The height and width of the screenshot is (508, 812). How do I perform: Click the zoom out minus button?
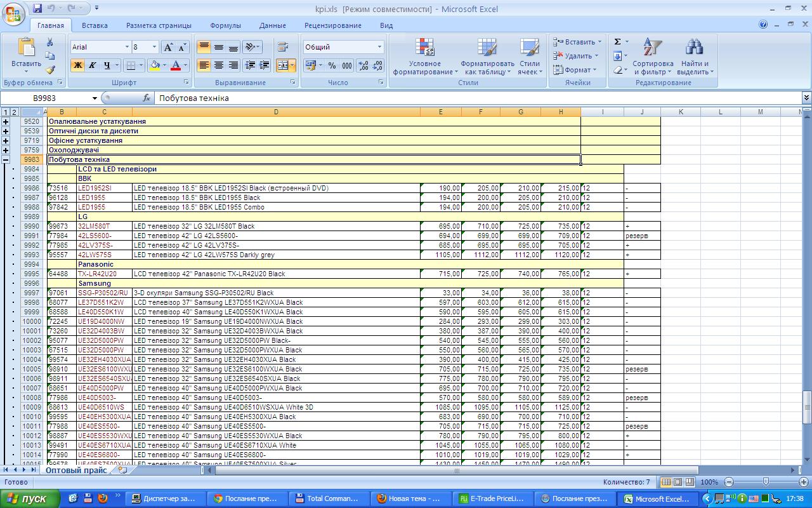729,483
